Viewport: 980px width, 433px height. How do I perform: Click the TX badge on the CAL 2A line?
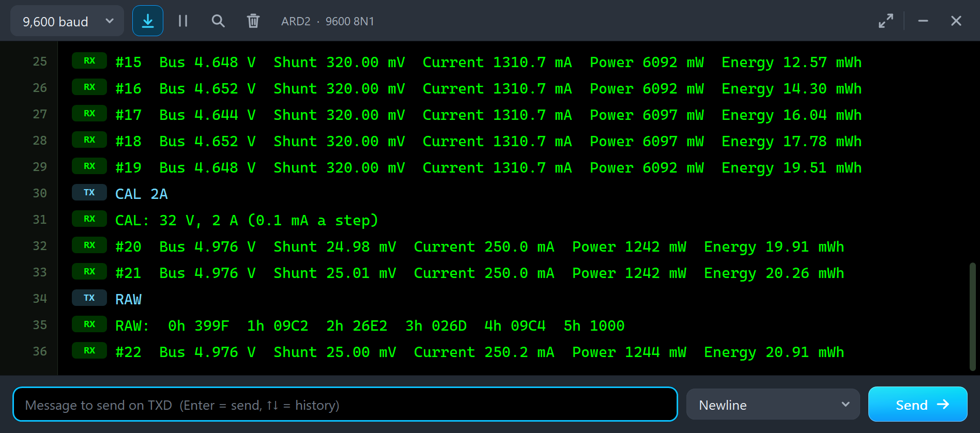pos(89,193)
